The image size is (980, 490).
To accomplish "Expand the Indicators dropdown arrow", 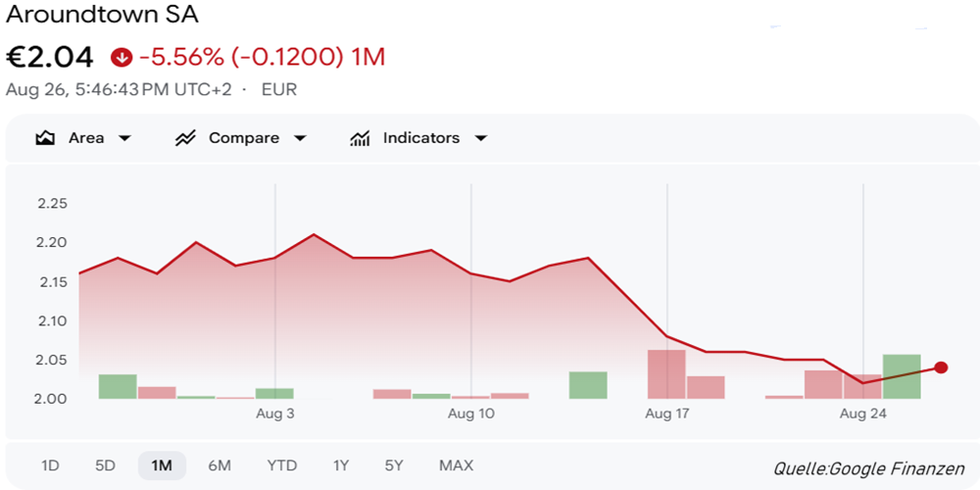I will (x=480, y=139).
